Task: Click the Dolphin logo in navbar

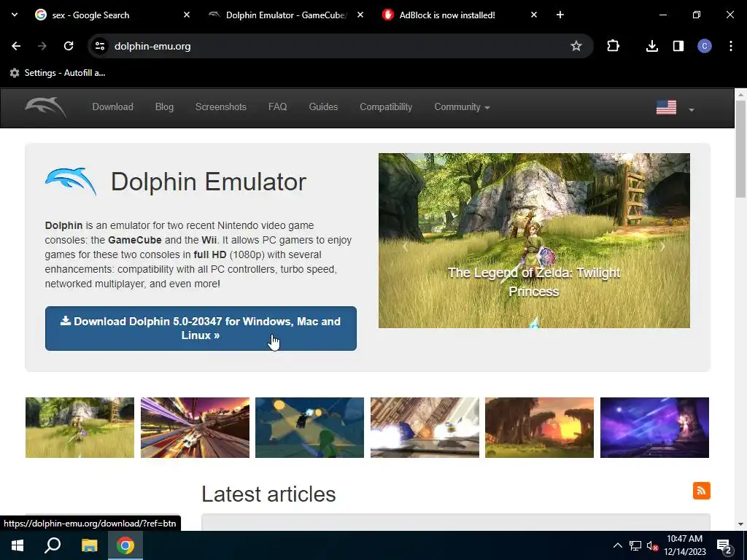Action: pos(46,107)
